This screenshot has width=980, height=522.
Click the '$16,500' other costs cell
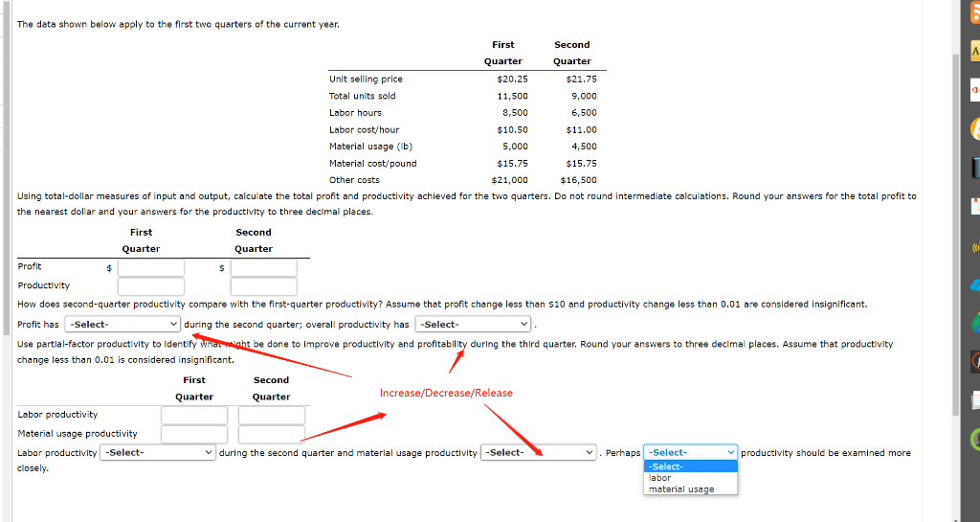click(579, 180)
